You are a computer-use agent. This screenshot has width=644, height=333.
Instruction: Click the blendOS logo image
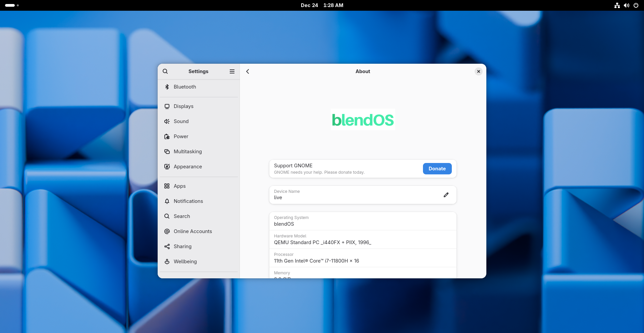(363, 120)
